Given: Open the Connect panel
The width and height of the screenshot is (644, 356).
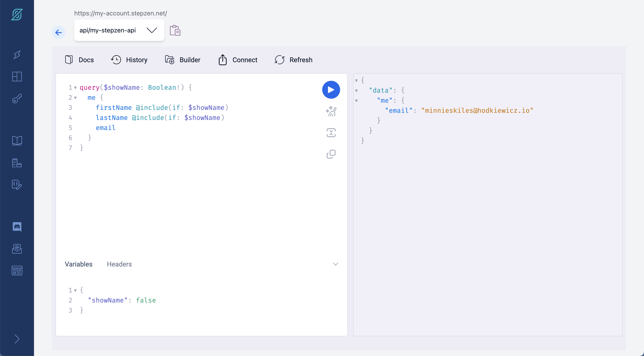Looking at the screenshot, I should (x=237, y=60).
